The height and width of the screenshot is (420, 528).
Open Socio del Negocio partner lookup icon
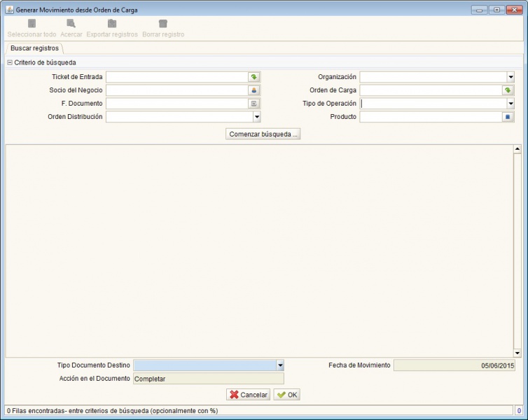[x=254, y=90]
